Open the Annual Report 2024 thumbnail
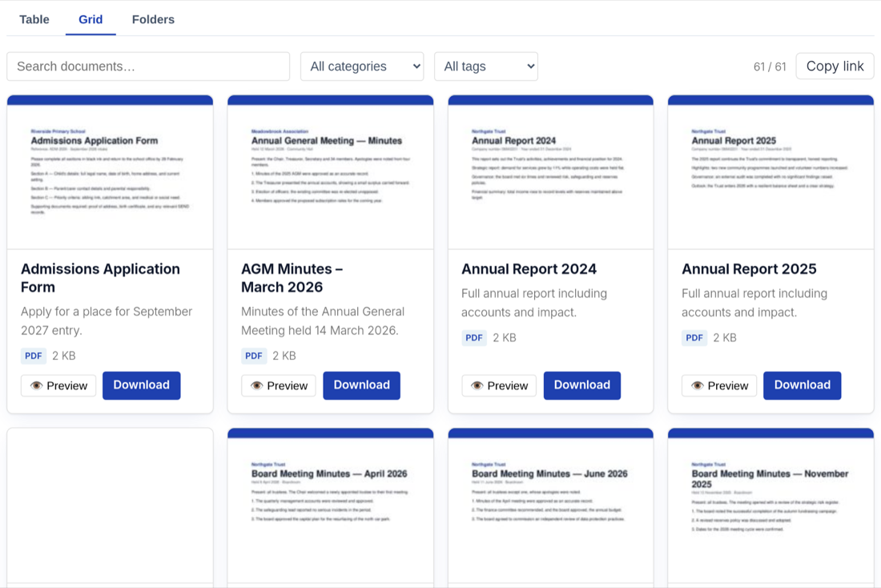Screen dimensions: 881x588 551,172
